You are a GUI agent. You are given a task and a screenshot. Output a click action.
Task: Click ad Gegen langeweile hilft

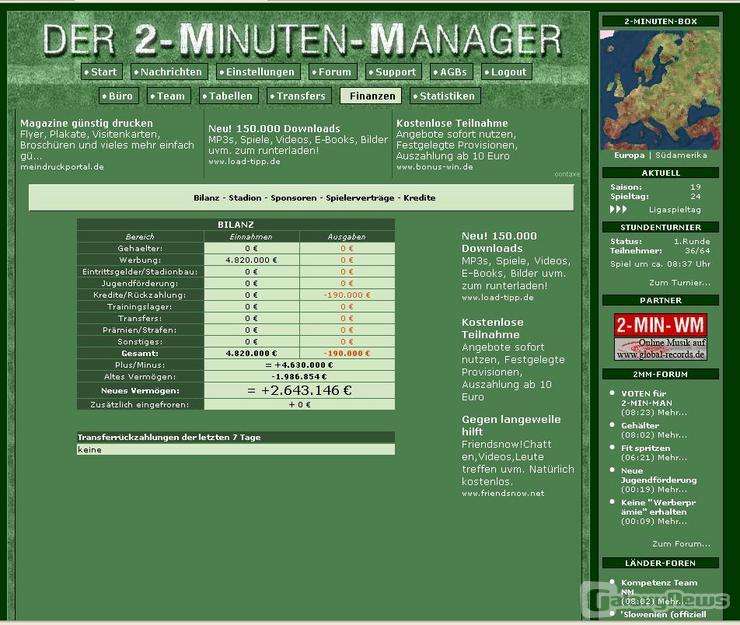(511, 425)
